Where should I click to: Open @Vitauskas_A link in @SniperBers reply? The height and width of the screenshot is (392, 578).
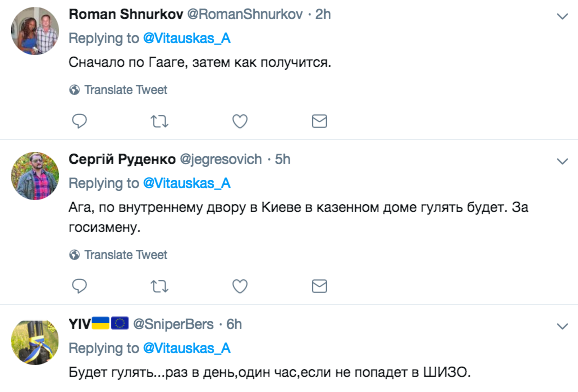[187, 348]
